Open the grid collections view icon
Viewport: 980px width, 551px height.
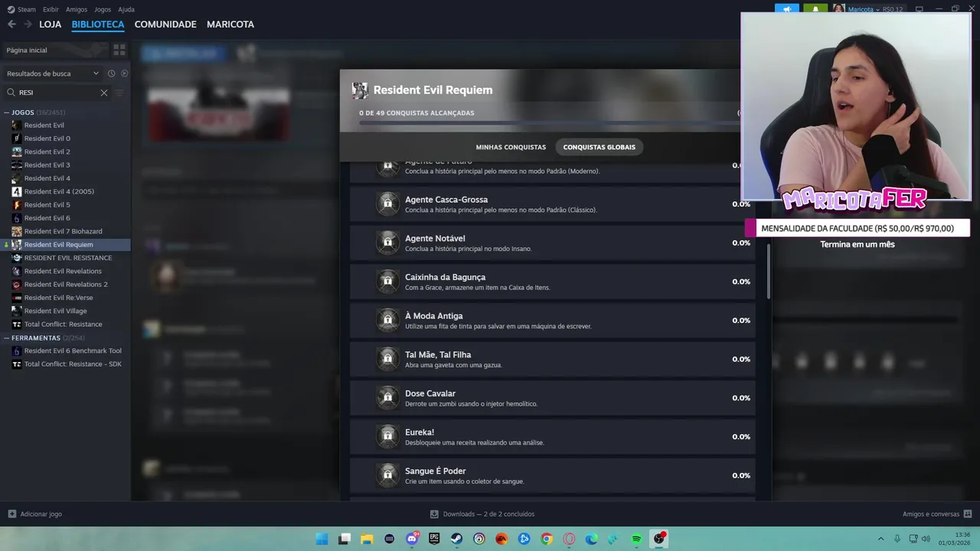[x=119, y=50]
